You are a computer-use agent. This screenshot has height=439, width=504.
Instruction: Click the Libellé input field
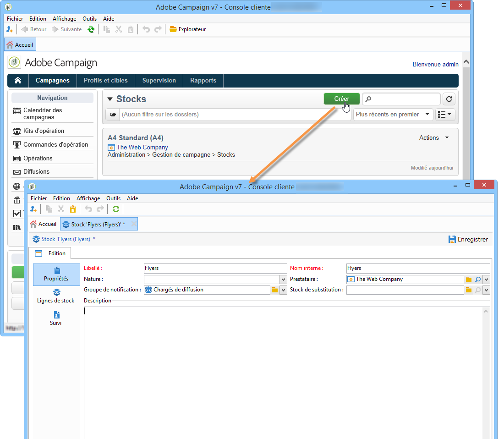pos(215,268)
